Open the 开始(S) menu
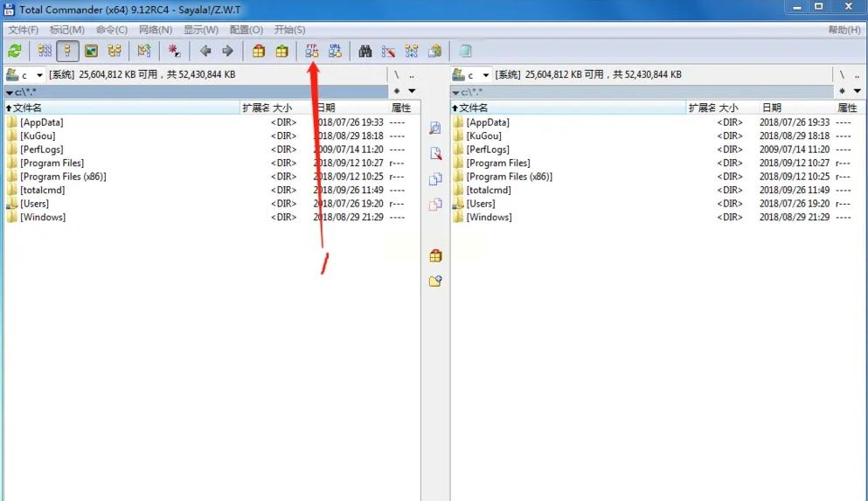Image resolution: width=868 pixels, height=501 pixels. click(289, 30)
